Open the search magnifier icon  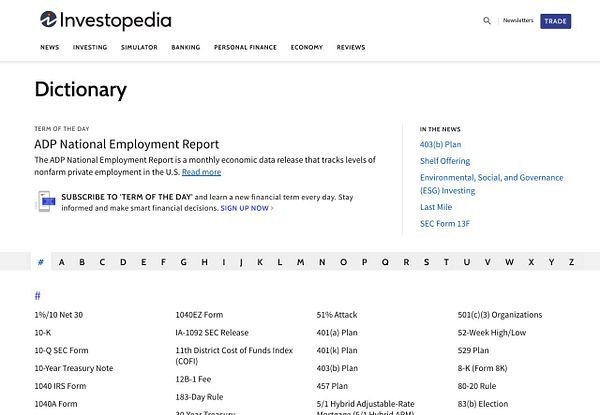[x=487, y=21]
